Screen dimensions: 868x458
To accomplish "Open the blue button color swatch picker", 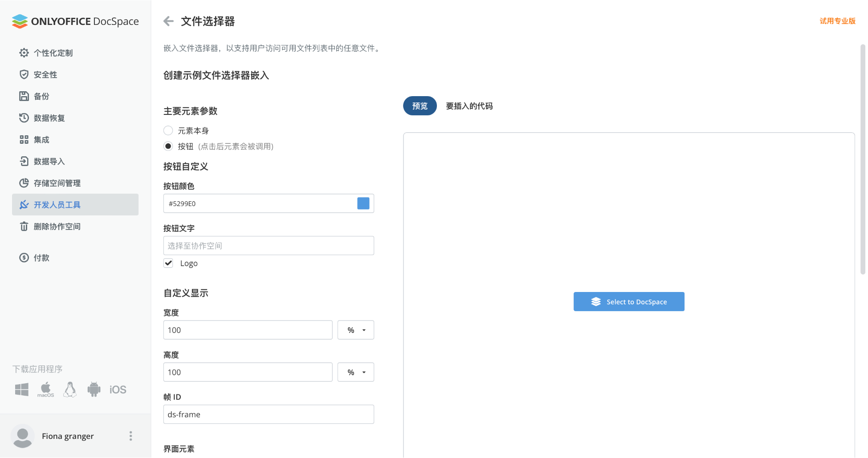I will pos(363,203).
